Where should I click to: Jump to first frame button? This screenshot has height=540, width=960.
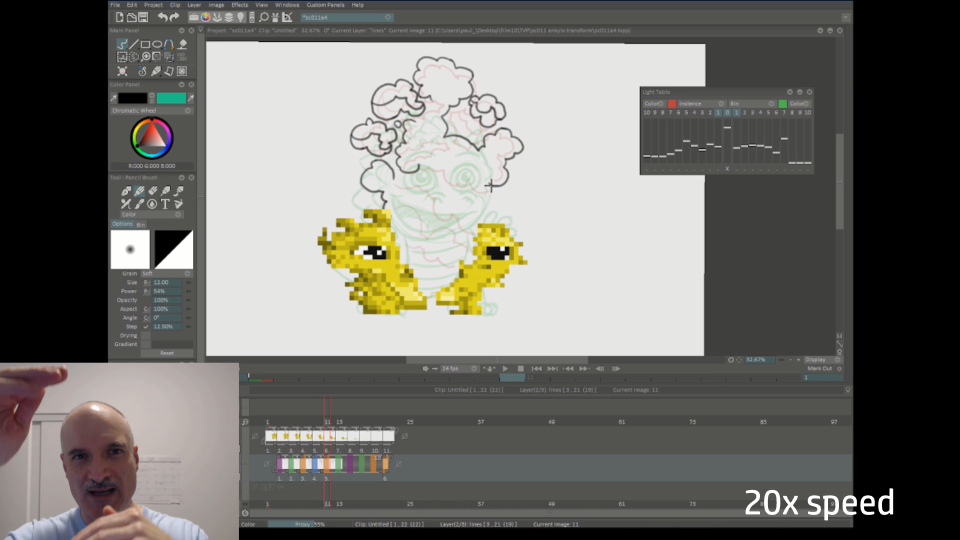[x=536, y=369]
